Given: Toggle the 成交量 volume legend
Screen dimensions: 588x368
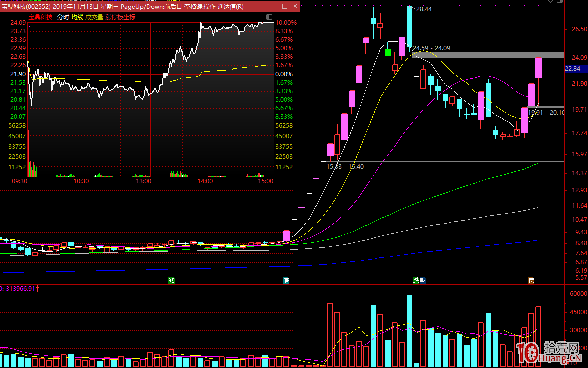Looking at the screenshot, I should pos(94,17).
